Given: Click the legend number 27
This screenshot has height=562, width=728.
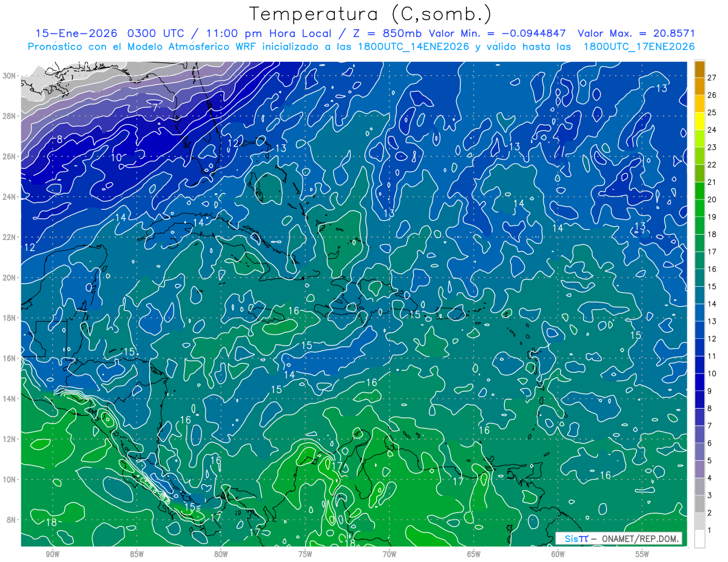Looking at the screenshot, I should click(712, 78).
